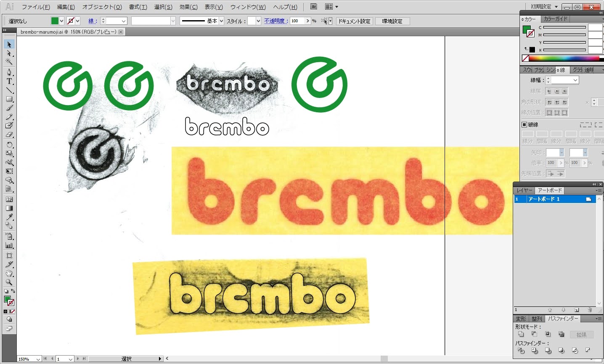
Task: Click the Pathfinder Unite shape mode icon
Action: pos(521,335)
